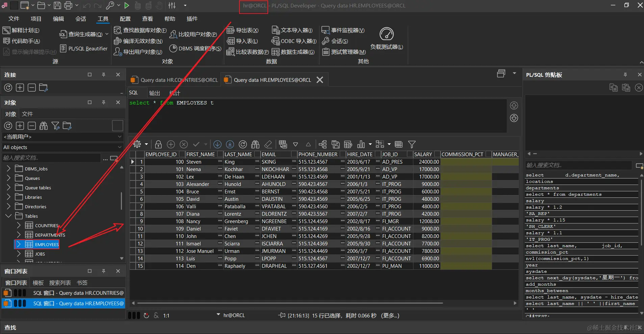The width and height of the screenshot is (644, 334).
Task: Open the <当前用户> combo box
Action: [63, 137]
